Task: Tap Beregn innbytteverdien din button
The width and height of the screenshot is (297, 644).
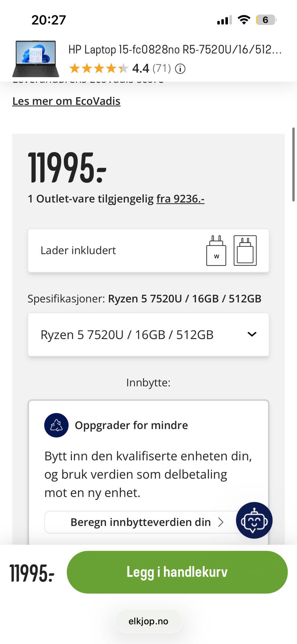Action: point(141,522)
